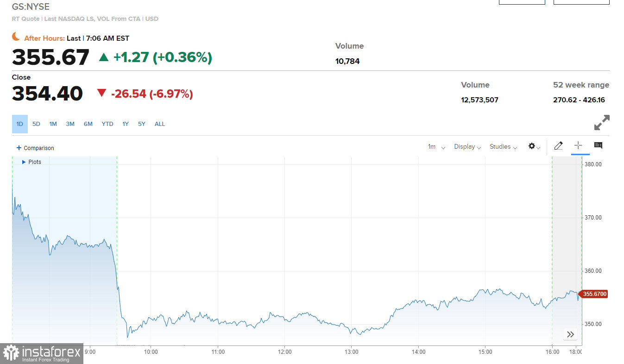Switch to the 5D time range
The height and width of the screenshot is (364, 624).
pos(36,124)
